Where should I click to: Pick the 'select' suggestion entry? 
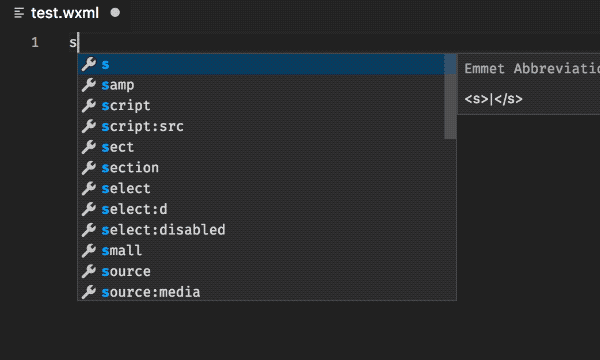(x=261, y=188)
